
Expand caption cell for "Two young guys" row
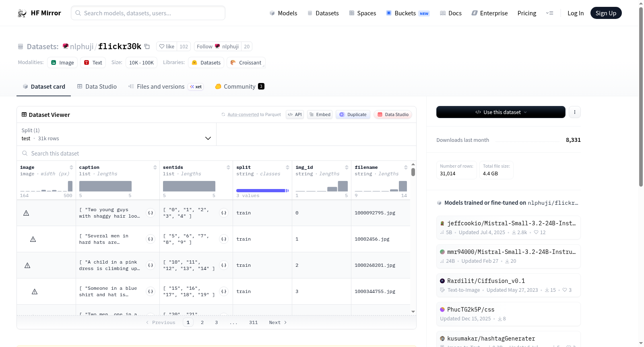(x=151, y=213)
